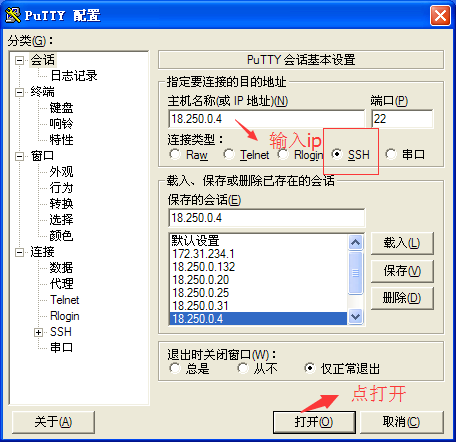Click the 打开(O) button
Viewport: 456px width, 442px height.
(314, 422)
